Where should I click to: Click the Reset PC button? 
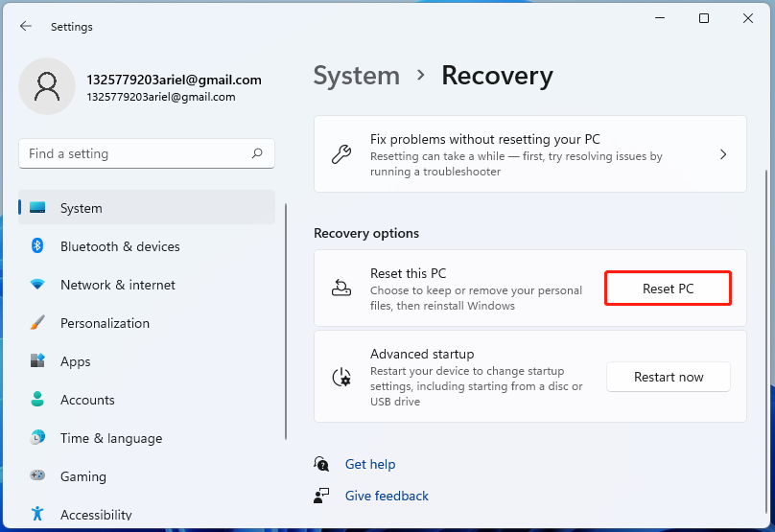tap(668, 289)
